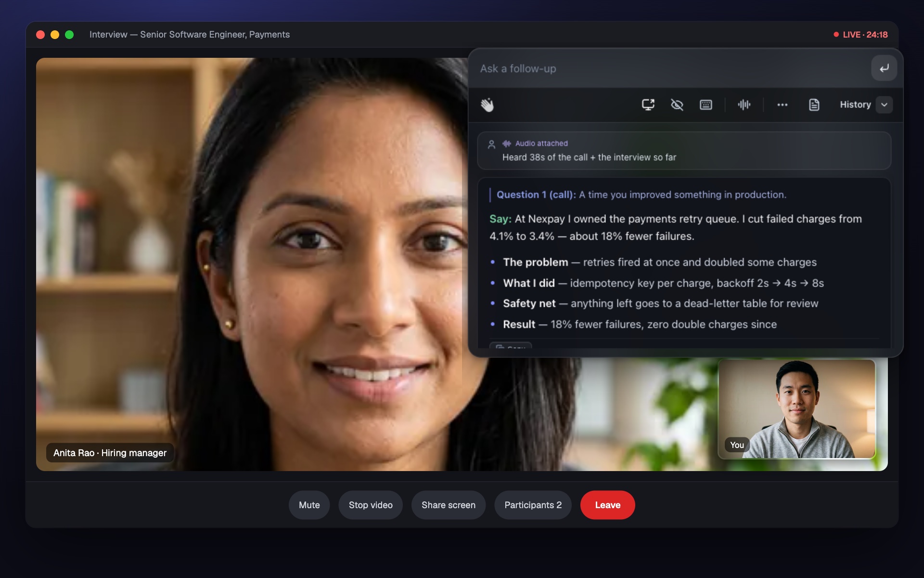Click the green full-screen window button

(69, 35)
